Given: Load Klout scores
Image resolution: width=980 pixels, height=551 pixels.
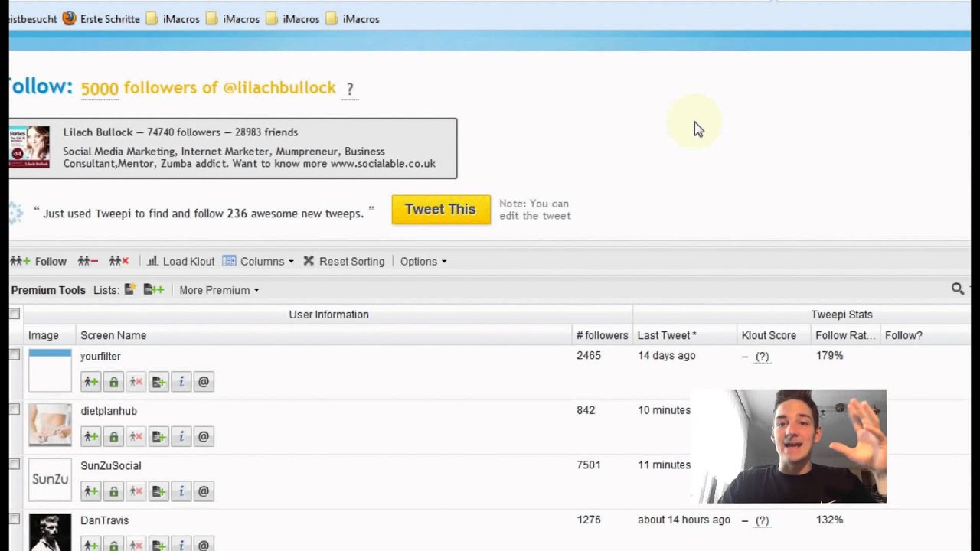Looking at the screenshot, I should coord(181,261).
